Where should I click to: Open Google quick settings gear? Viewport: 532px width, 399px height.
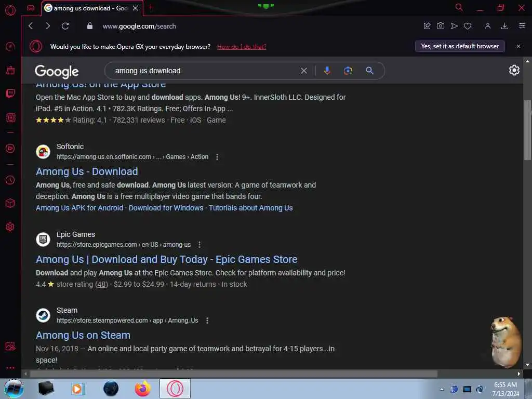[x=514, y=70]
